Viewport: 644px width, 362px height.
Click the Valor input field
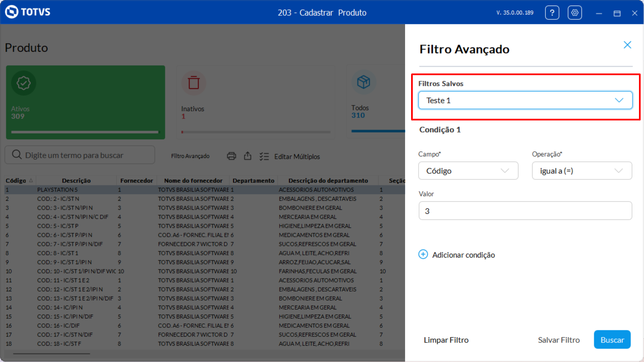click(x=525, y=211)
